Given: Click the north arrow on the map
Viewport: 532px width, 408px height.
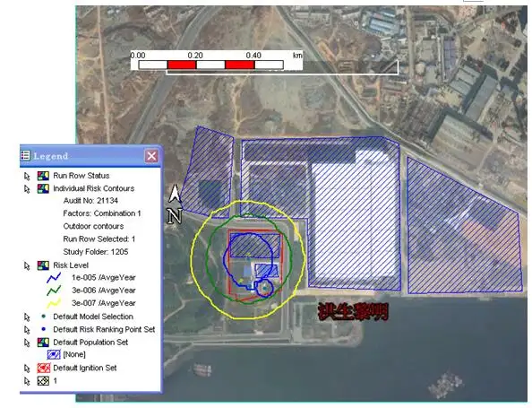Looking at the screenshot, I should click(x=175, y=204).
